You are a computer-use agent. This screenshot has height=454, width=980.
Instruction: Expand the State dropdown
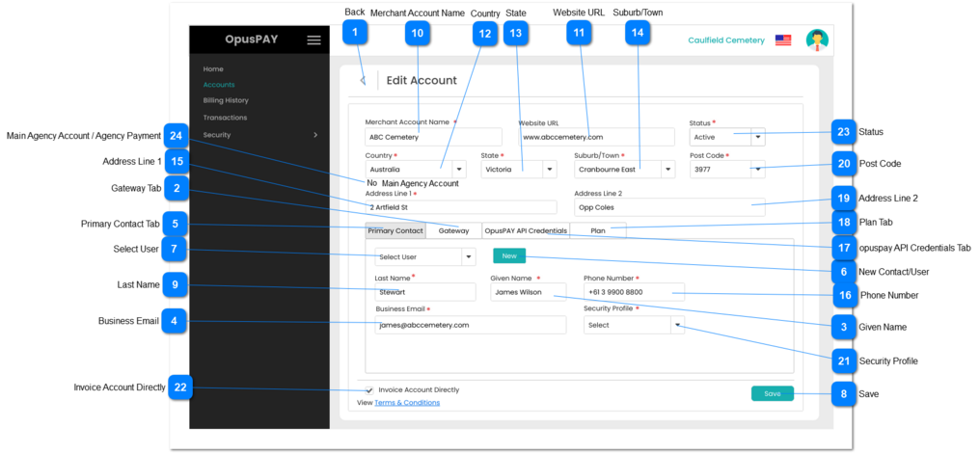coord(549,169)
